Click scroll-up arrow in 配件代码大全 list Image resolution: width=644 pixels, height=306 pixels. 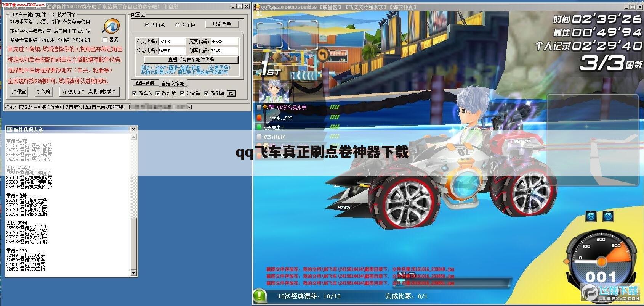[x=133, y=136]
